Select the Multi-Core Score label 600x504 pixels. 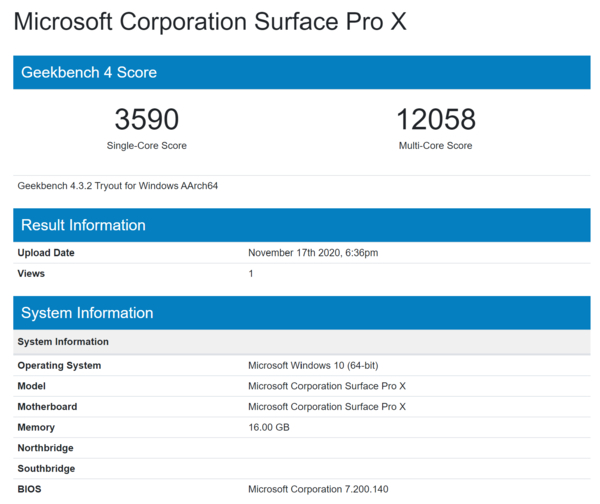[435, 146]
